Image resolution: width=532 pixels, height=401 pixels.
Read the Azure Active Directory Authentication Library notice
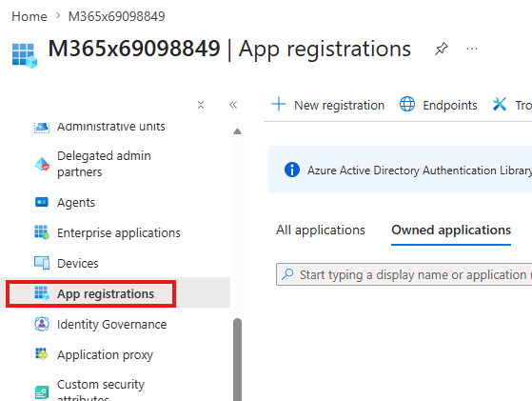click(420, 170)
